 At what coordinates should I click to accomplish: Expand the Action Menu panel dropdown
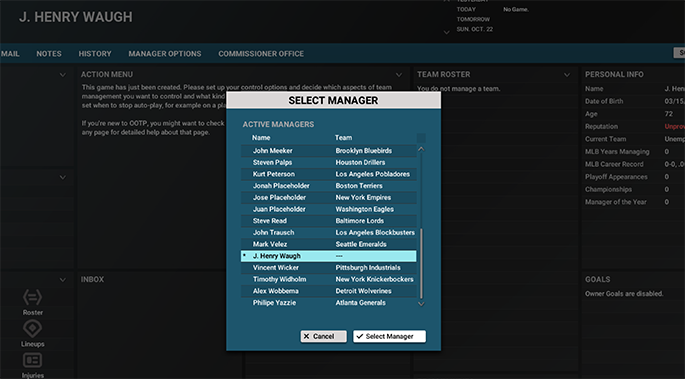tap(399, 75)
